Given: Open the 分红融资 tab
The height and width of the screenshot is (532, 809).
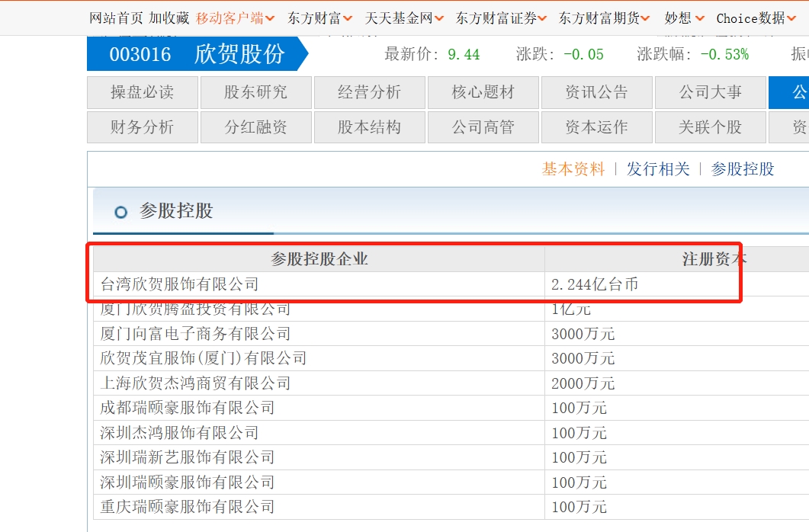Looking at the screenshot, I should pyautogui.click(x=256, y=127).
